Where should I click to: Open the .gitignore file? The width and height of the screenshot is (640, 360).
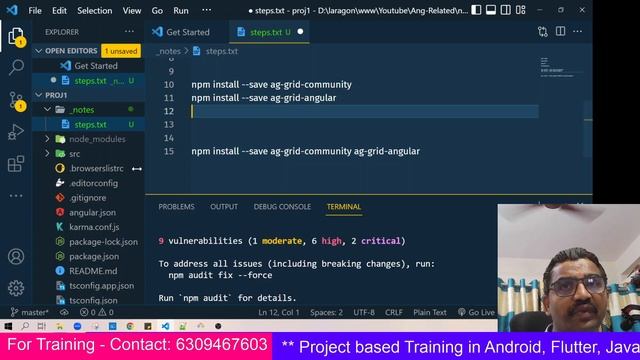[x=88, y=198]
